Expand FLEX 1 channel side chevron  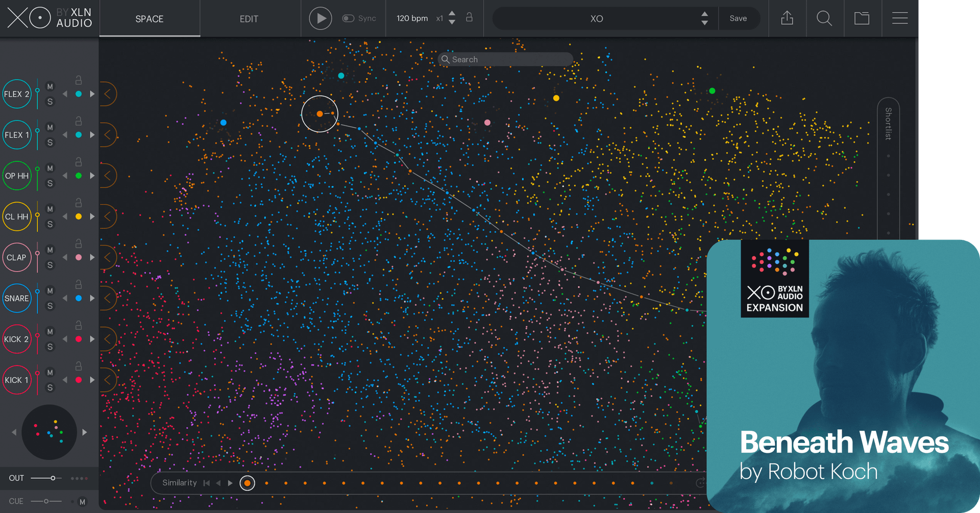click(x=108, y=135)
